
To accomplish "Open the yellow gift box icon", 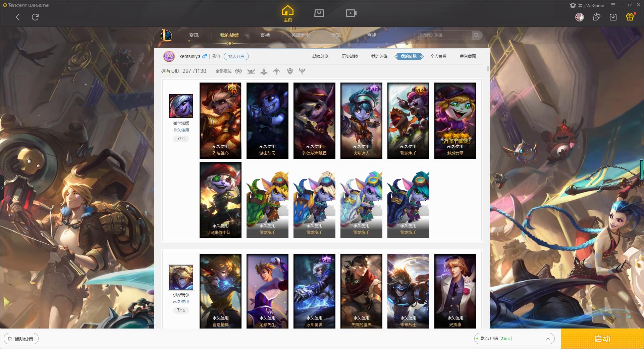I will [630, 17].
